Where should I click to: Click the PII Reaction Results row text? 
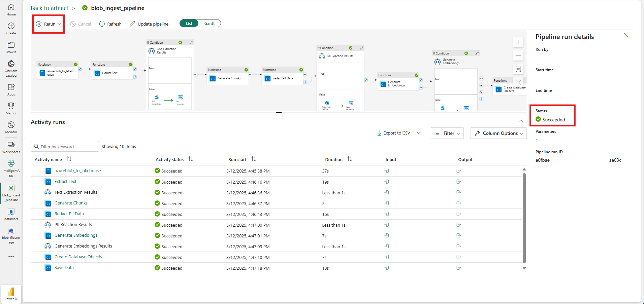(x=73, y=225)
